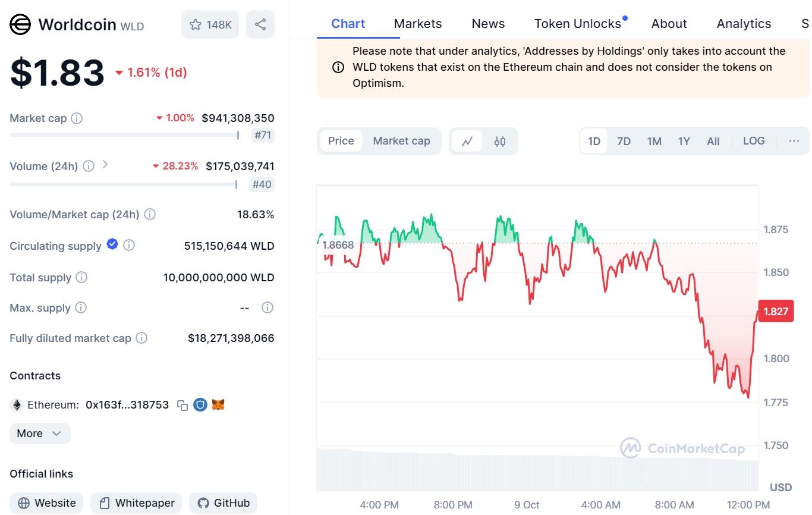The image size is (812, 515).
Task: Click the contract address 0x163f...318753
Action: [x=127, y=405]
